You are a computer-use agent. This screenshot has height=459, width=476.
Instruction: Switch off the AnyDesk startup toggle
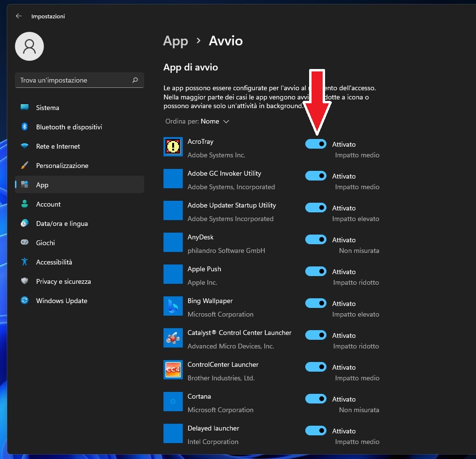pos(316,240)
